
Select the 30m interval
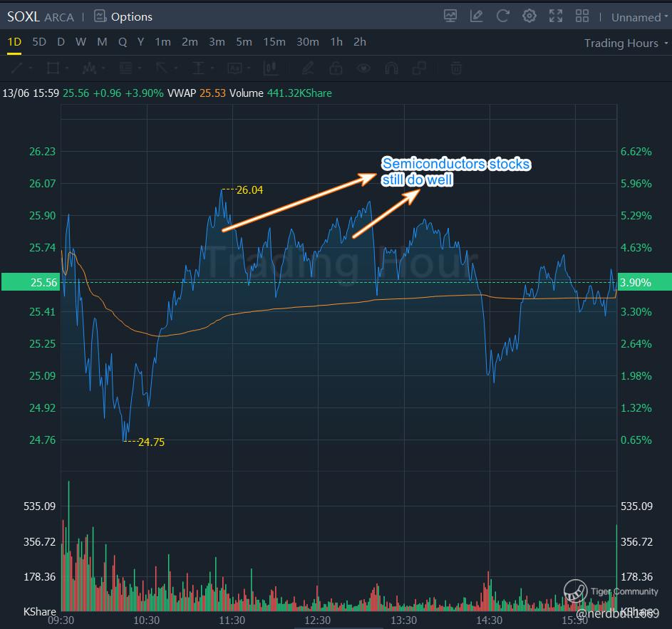click(x=308, y=42)
